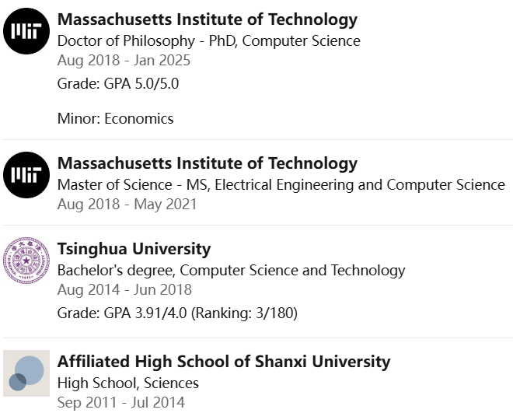Click the Aug 2018 - May 2021 date range

(x=127, y=204)
